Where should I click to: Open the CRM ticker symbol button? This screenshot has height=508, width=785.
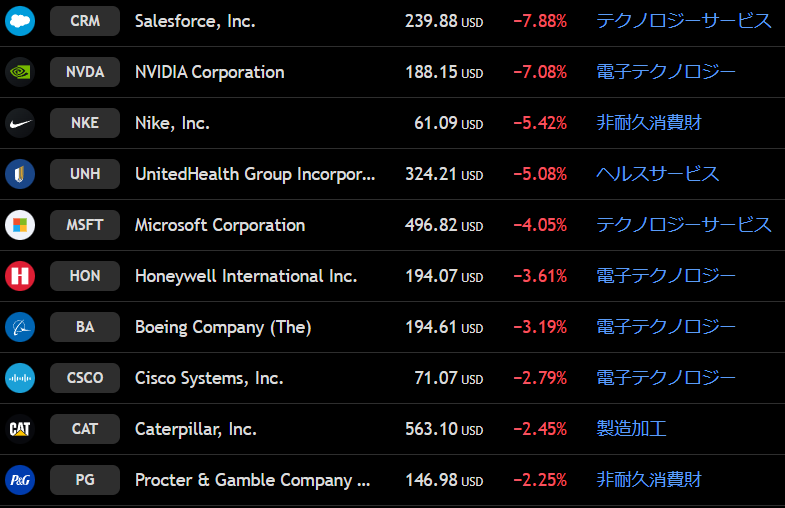point(85,21)
